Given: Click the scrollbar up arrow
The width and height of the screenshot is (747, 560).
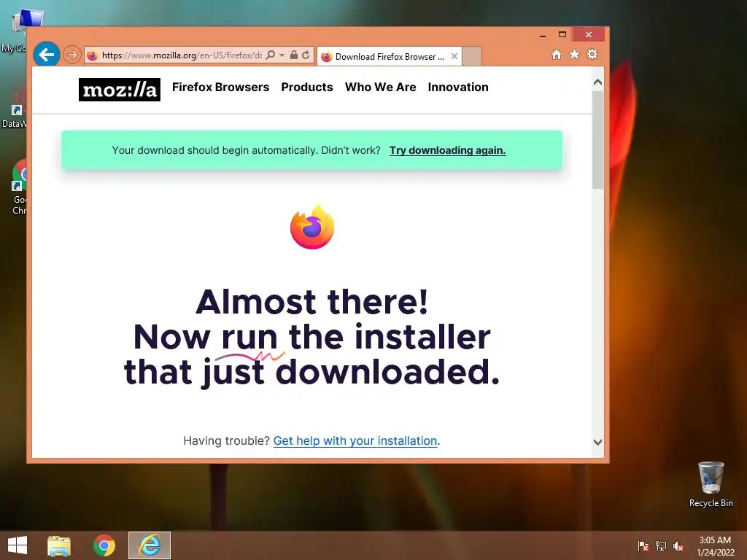Looking at the screenshot, I should (598, 82).
